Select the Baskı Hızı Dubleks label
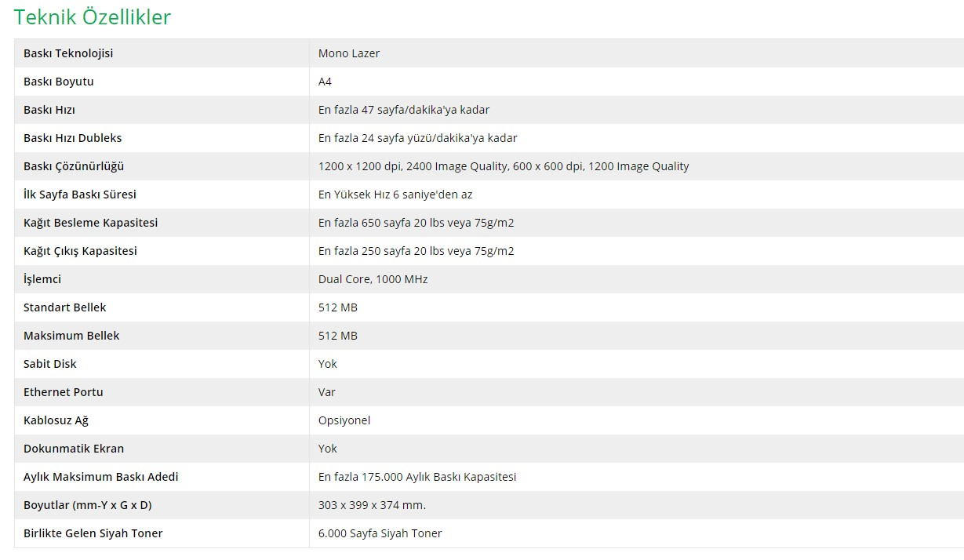 73,138
